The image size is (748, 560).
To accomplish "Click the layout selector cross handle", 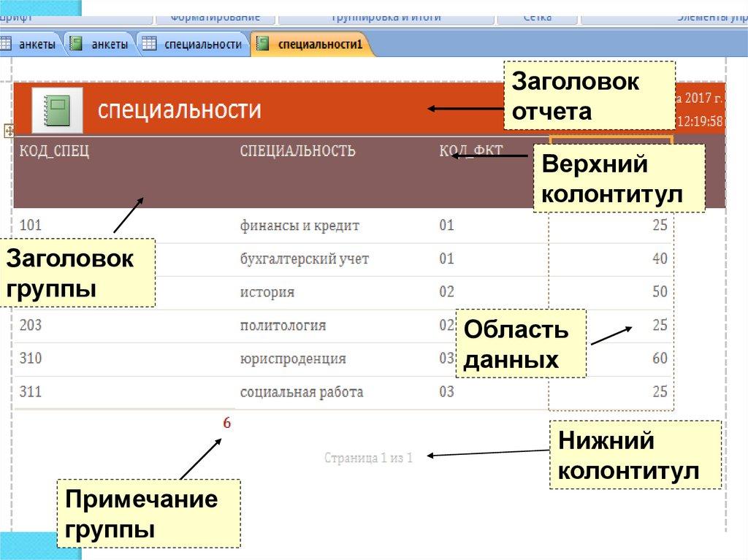I will tap(9, 131).
